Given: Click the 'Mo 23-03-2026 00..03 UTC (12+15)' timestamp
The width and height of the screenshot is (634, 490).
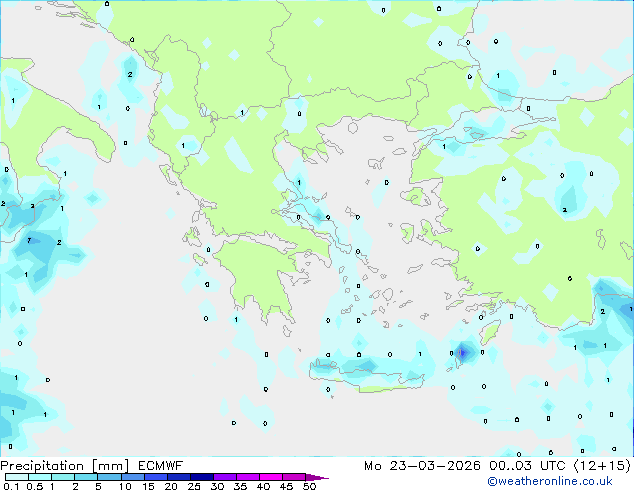Looking at the screenshot, I should coord(497,466).
